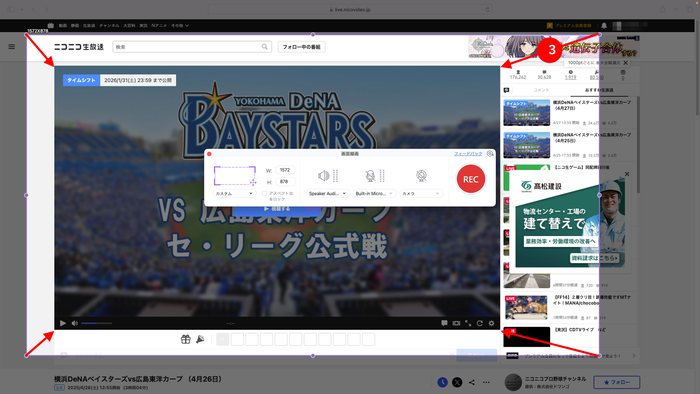The width and height of the screenshot is (700, 394).
Task: Open Nアニメ in top navigation
Action: 159,25
